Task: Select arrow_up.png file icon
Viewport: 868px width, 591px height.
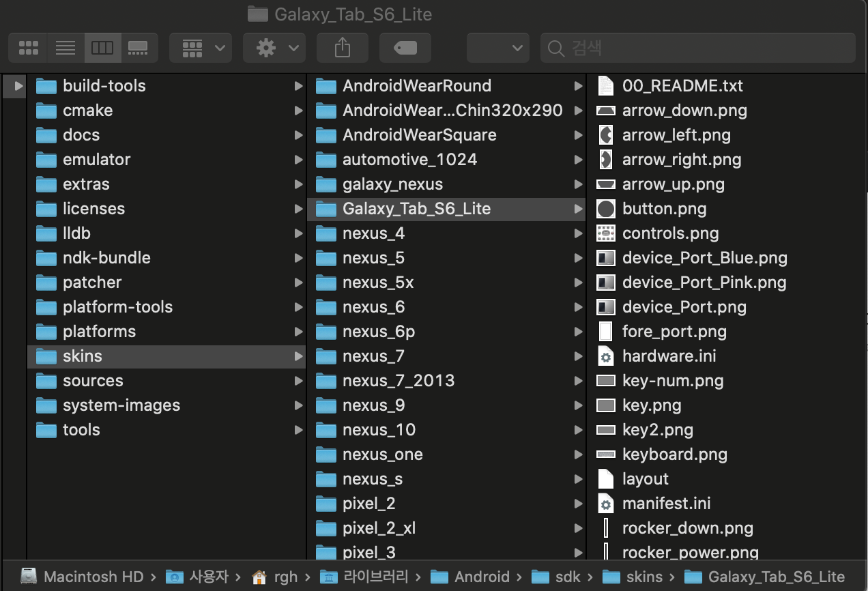Action: (x=606, y=184)
